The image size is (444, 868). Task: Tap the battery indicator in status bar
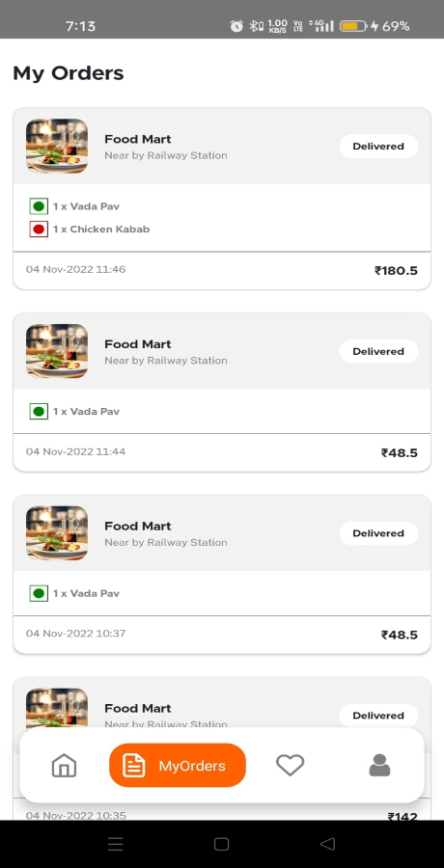(353, 26)
